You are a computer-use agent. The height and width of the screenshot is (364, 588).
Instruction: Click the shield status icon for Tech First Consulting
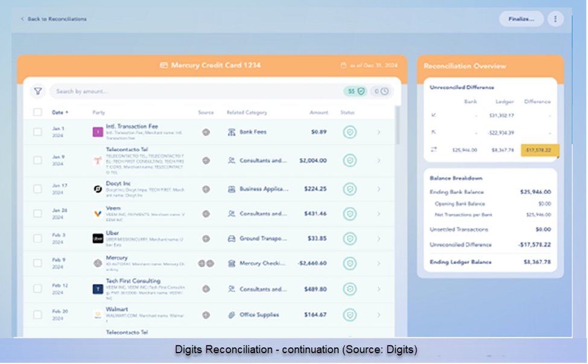(350, 289)
